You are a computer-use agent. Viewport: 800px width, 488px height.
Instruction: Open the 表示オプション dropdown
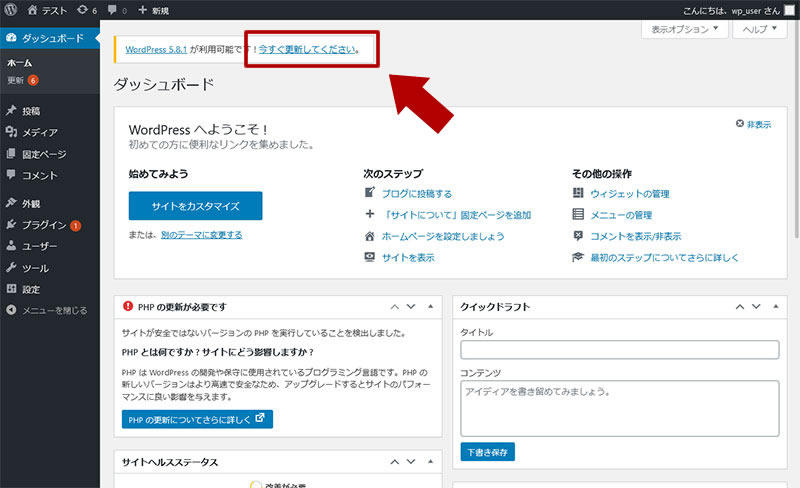(x=684, y=29)
